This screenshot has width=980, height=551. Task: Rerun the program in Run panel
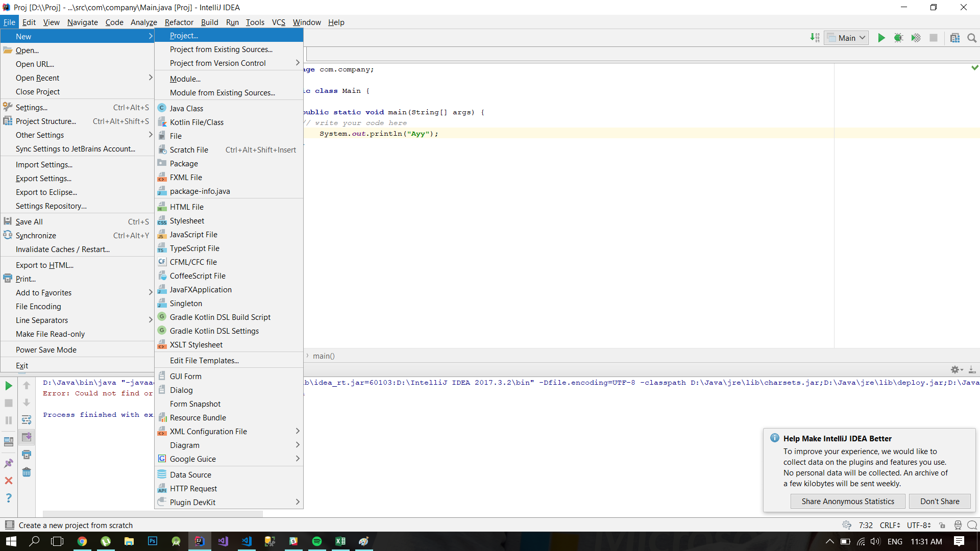[x=9, y=386]
